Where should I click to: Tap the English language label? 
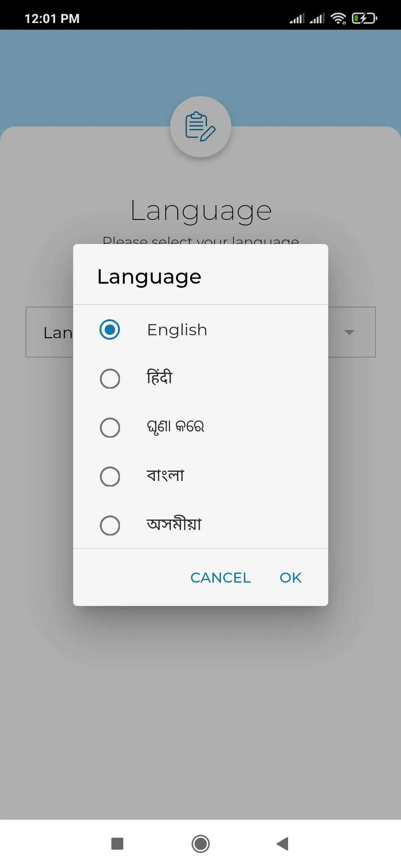point(177,330)
